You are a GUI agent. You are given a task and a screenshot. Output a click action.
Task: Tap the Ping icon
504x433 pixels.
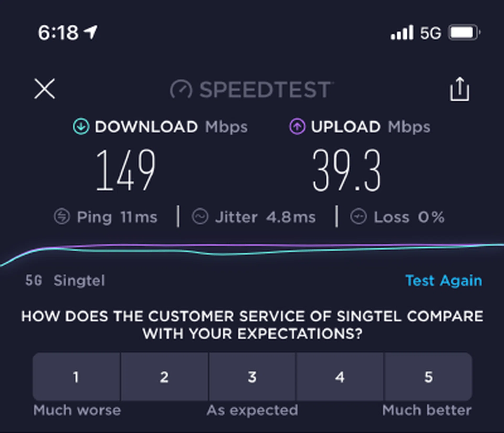click(62, 217)
